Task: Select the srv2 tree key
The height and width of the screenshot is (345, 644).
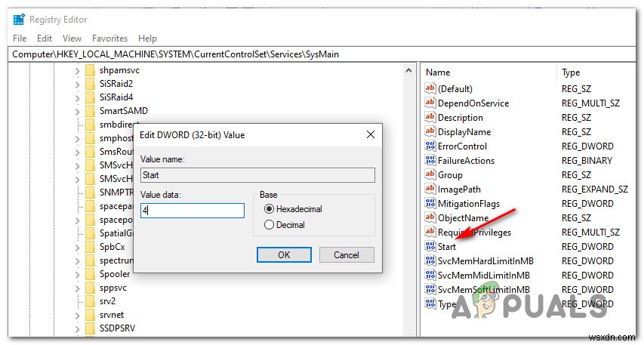Action: pos(107,301)
